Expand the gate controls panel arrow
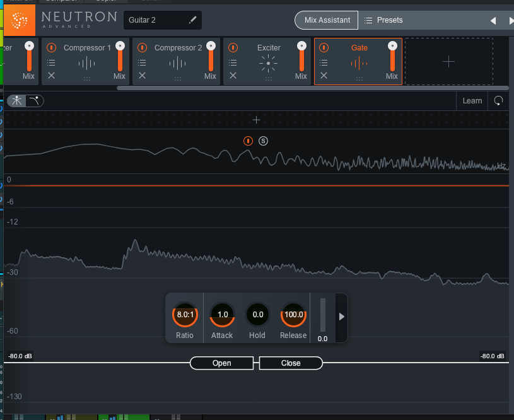 pos(341,317)
